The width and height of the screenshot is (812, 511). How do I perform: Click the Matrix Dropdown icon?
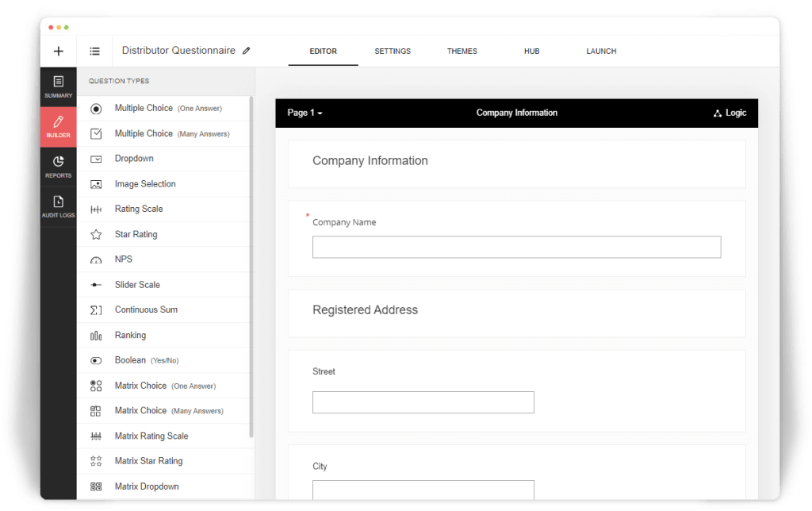pos(96,486)
